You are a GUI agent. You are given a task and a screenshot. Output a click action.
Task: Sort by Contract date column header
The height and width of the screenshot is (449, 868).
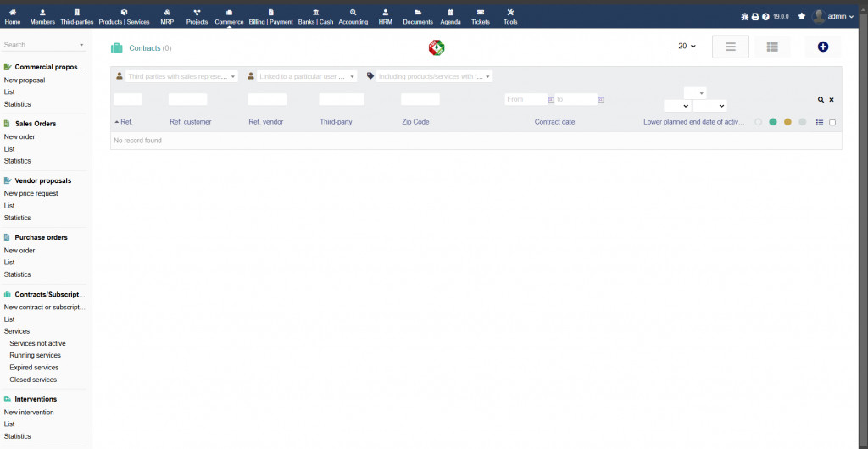tap(554, 122)
